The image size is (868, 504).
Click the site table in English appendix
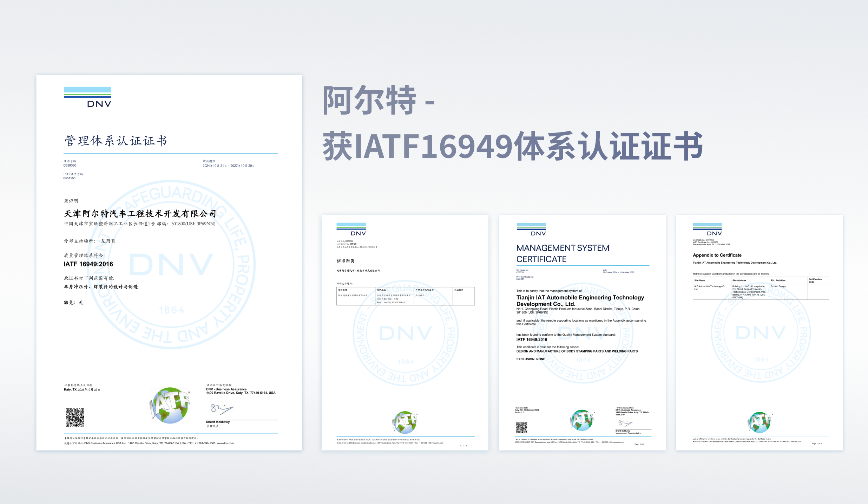tap(760, 288)
